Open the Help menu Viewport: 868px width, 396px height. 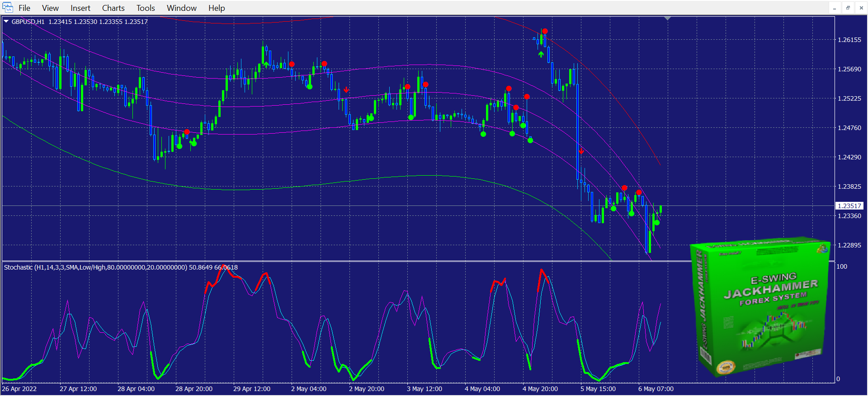(217, 8)
